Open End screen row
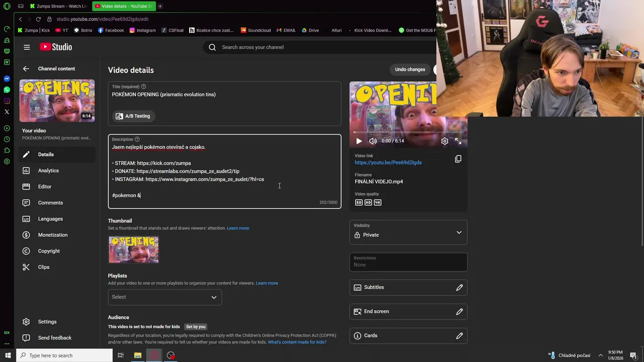644x362 pixels. (409, 312)
